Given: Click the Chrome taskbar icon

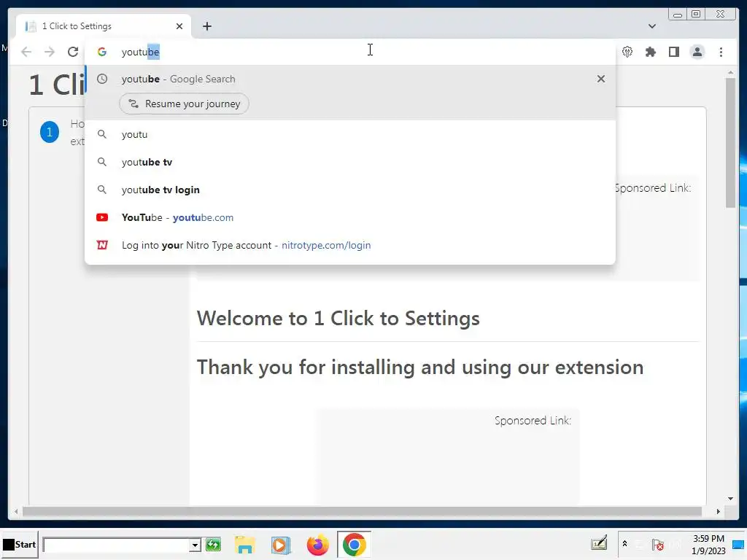Looking at the screenshot, I should coord(354,544).
